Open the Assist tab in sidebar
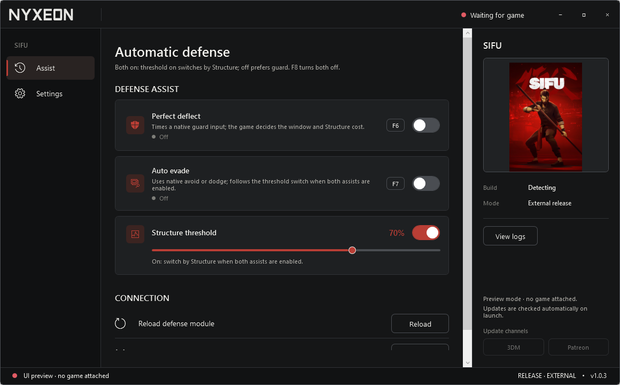The height and width of the screenshot is (385, 620). point(51,68)
